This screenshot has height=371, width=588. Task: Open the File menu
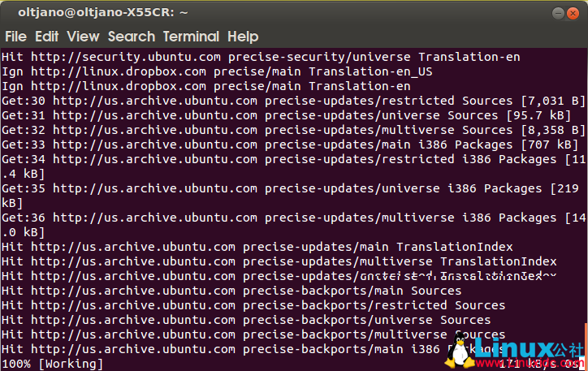click(x=15, y=37)
